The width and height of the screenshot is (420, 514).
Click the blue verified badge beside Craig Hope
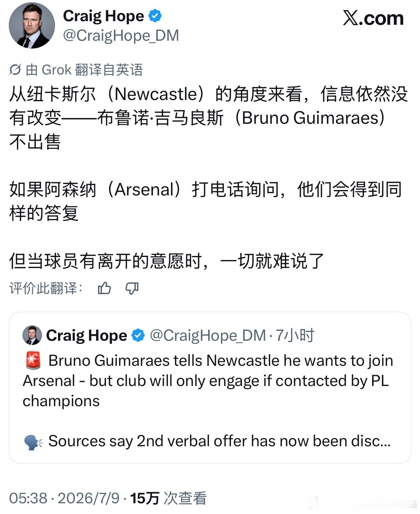(x=155, y=16)
